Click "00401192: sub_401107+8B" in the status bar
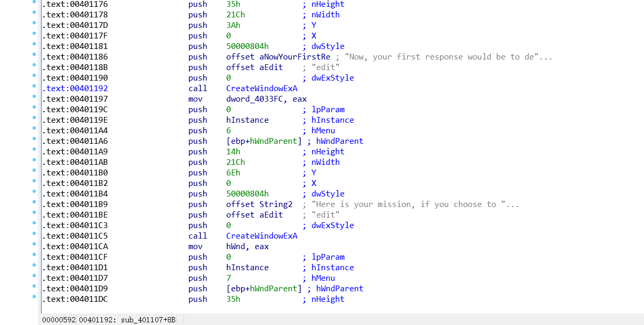 (127, 320)
